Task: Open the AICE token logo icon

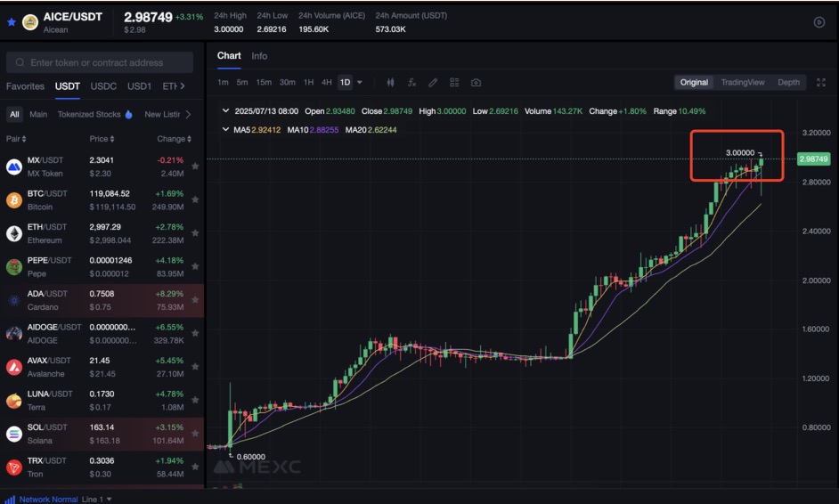Action: pos(30,22)
